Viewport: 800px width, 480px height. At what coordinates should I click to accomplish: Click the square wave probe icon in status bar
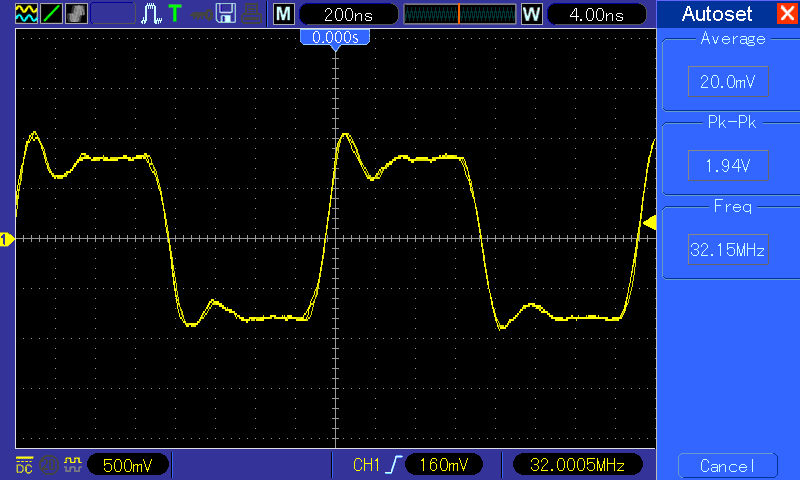pyautogui.click(x=73, y=464)
